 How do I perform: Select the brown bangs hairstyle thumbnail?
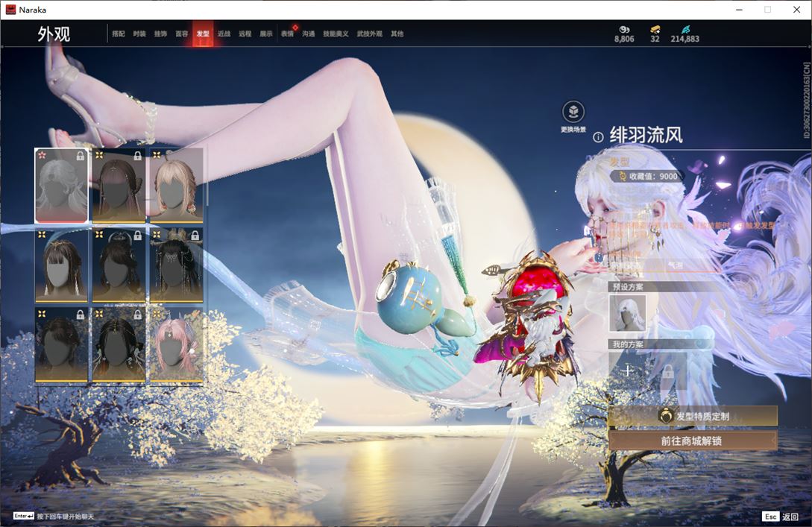61,265
